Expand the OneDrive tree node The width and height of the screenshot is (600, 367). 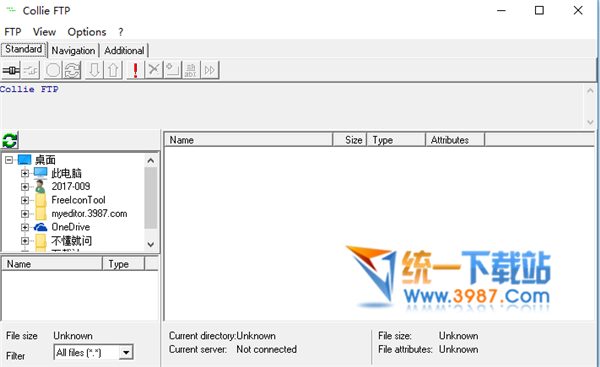[25, 227]
